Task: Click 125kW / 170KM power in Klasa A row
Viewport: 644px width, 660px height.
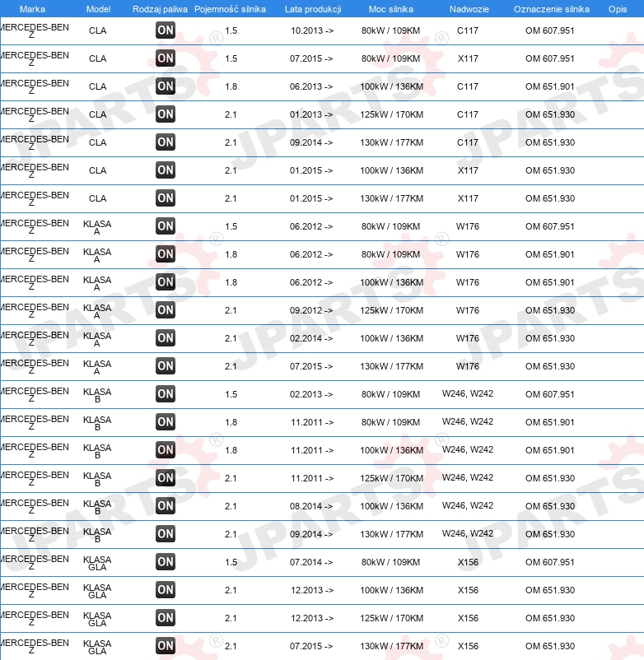Action: tap(391, 310)
